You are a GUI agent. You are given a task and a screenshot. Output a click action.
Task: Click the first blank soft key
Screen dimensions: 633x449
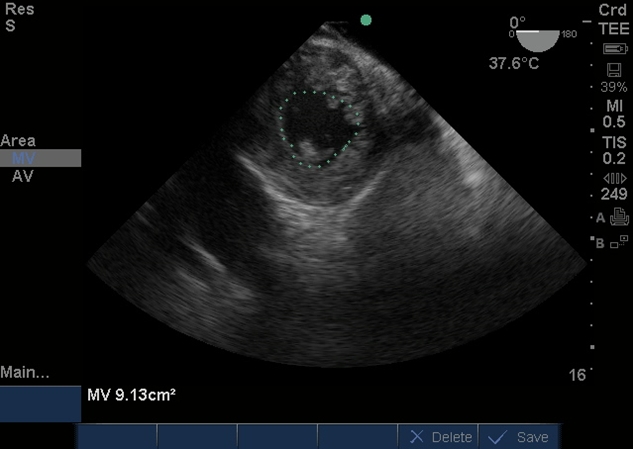(116, 437)
